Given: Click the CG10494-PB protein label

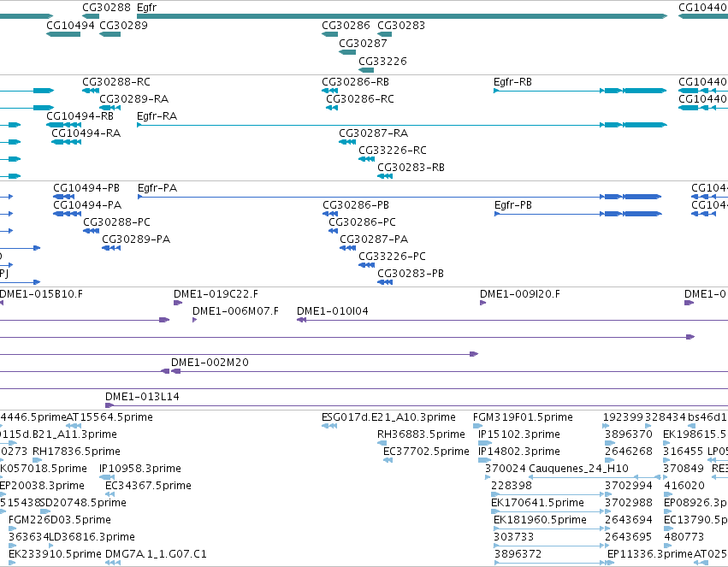Looking at the screenshot, I should pos(86,188).
